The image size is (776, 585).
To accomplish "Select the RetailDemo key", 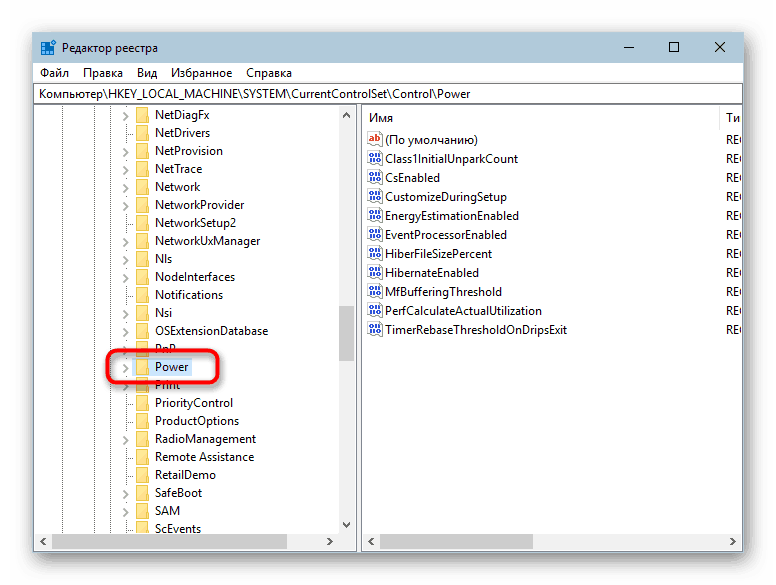I will point(185,475).
